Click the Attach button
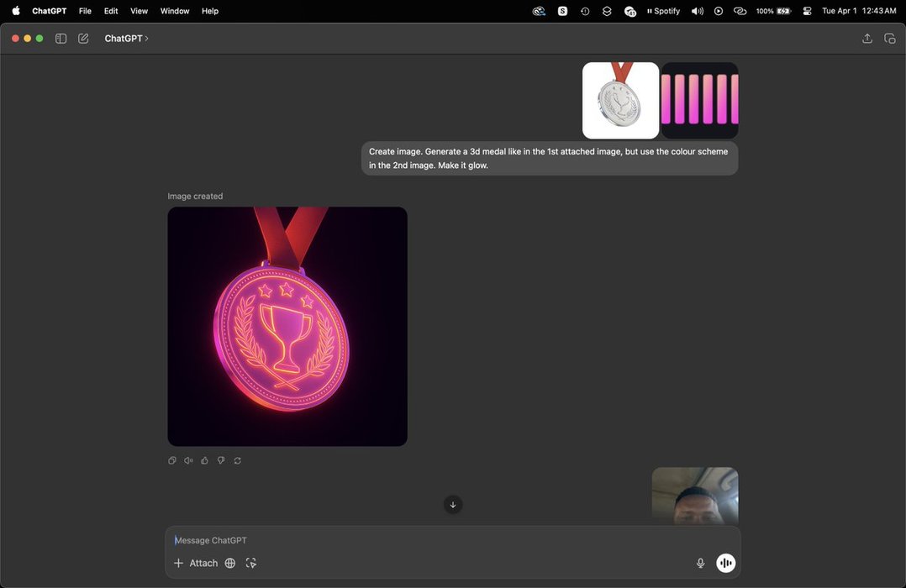This screenshot has height=588, width=906. pyautogui.click(x=196, y=563)
